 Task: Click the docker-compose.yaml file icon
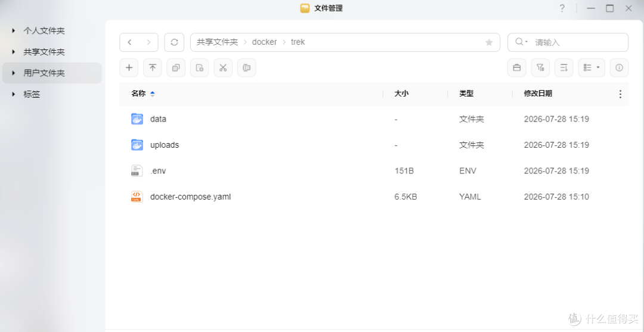point(137,197)
